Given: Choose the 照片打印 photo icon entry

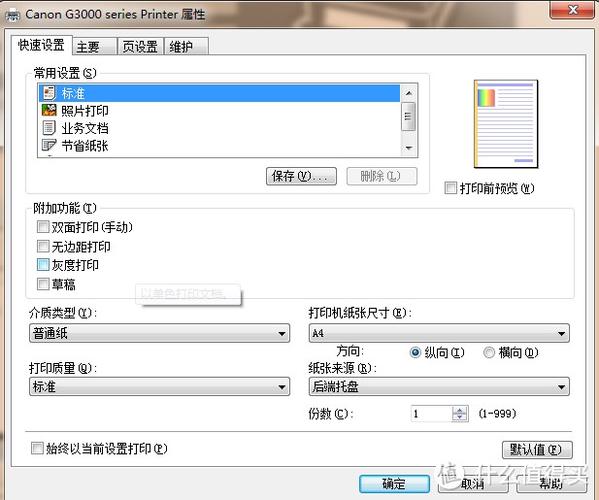Looking at the screenshot, I should (49, 110).
